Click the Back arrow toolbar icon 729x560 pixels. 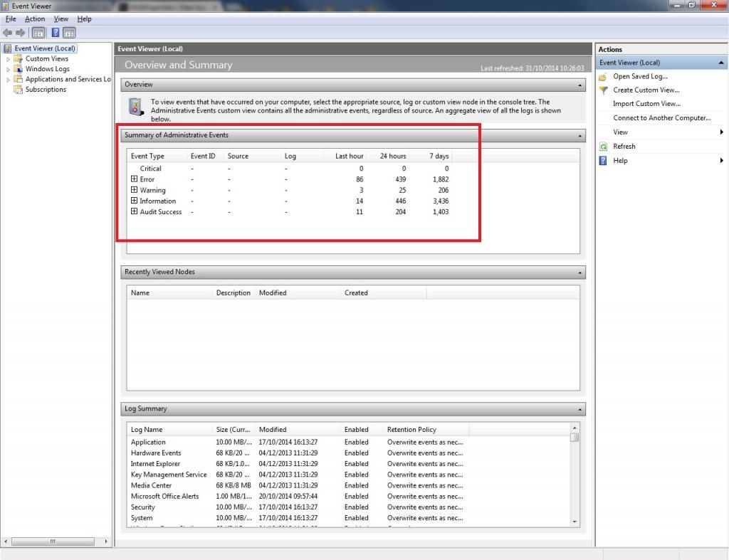pos(7,33)
